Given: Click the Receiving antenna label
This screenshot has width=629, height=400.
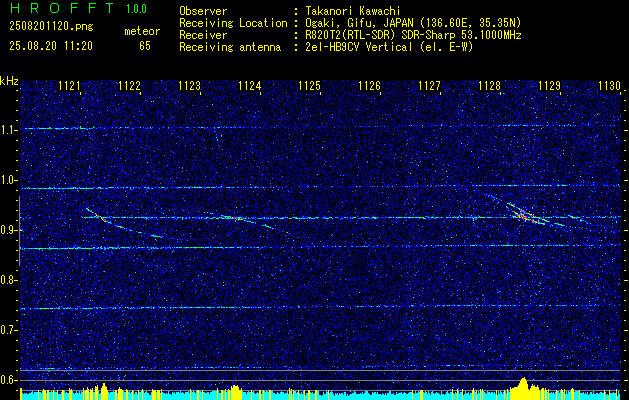Looking at the screenshot, I should point(230,47).
